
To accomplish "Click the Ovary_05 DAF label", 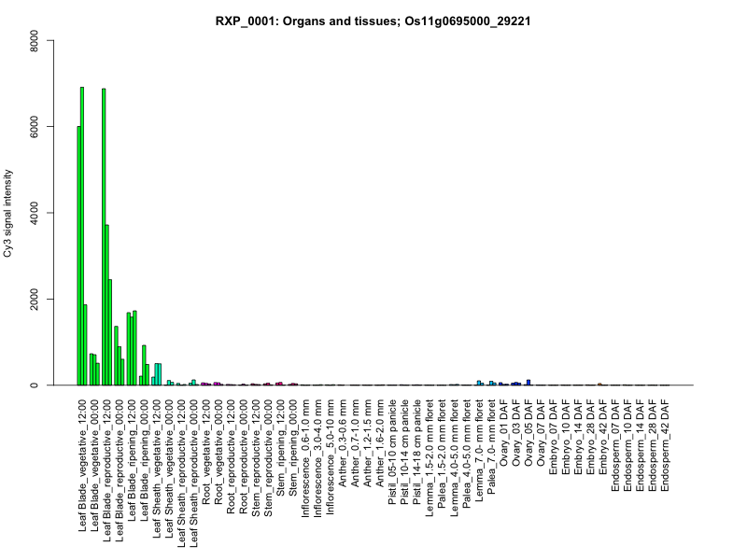I will 528,433.
